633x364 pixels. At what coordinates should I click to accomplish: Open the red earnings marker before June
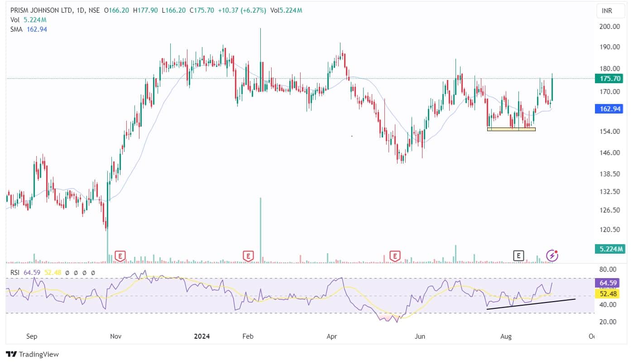coord(395,256)
